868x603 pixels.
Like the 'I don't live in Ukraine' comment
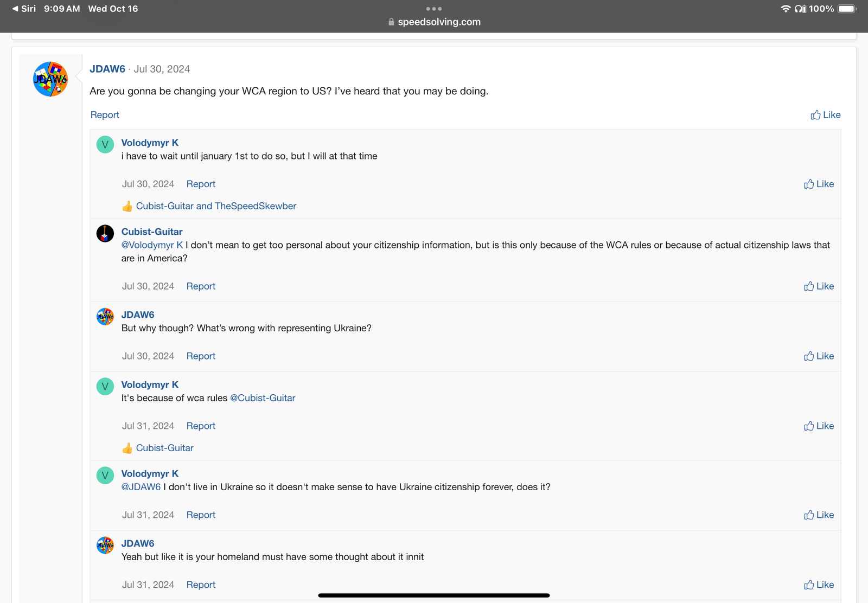point(819,515)
